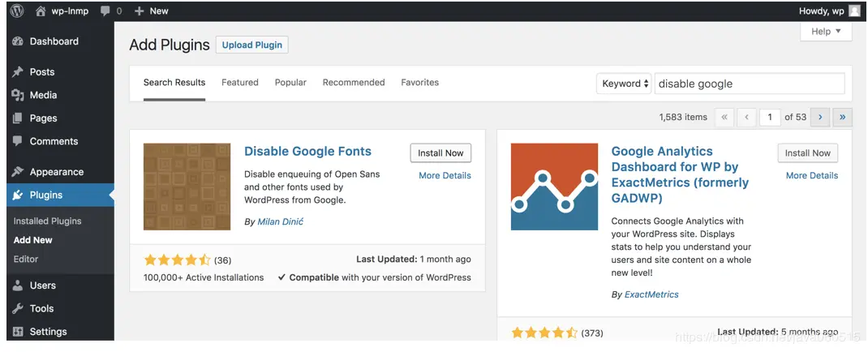Click the user avatar beside Howdy, wp
Screen dimensions: 868x352
[854, 11]
